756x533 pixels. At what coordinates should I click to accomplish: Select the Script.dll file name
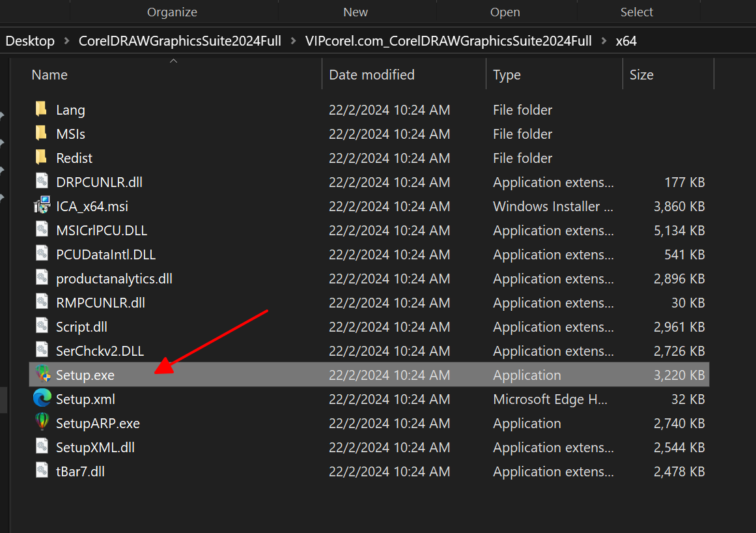(x=81, y=327)
